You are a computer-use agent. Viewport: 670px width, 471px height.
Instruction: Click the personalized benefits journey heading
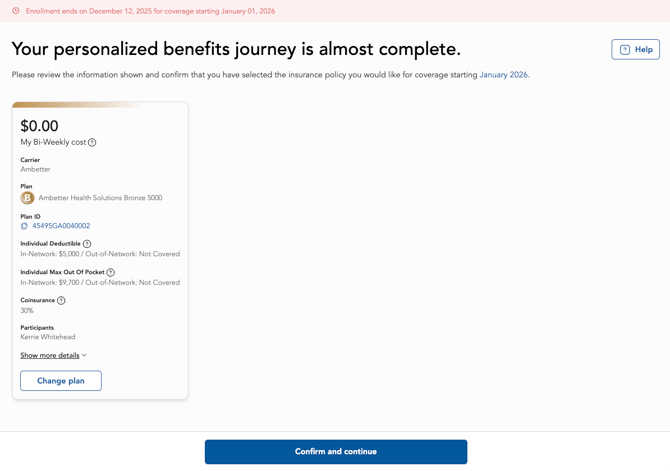[x=236, y=49]
